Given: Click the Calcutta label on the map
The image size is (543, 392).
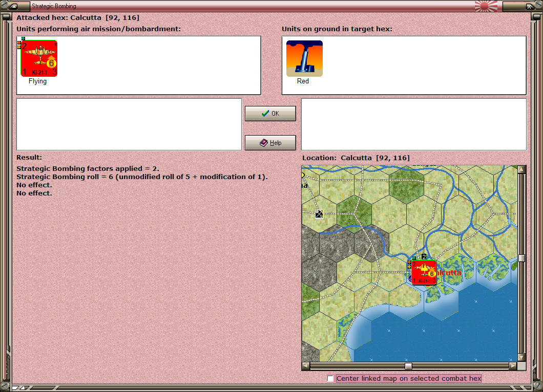Looking at the screenshot, I should (449, 273).
